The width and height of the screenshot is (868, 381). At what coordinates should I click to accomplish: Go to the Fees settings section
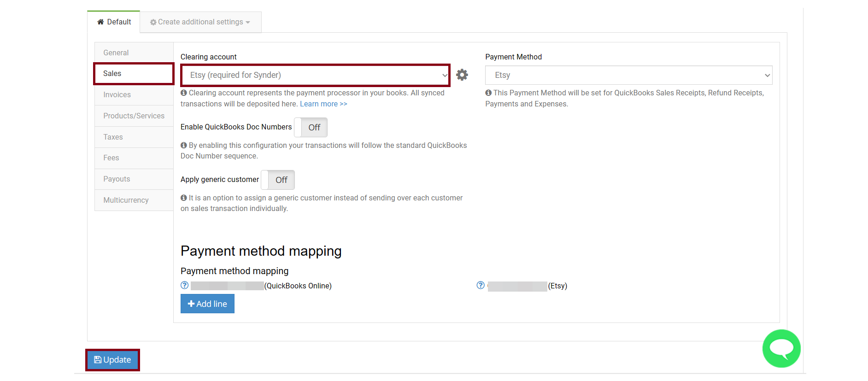click(134, 158)
